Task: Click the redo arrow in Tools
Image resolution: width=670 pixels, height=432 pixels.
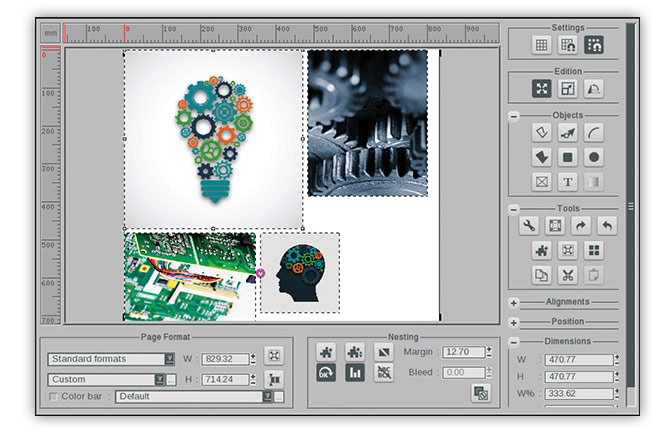Action: [581, 226]
